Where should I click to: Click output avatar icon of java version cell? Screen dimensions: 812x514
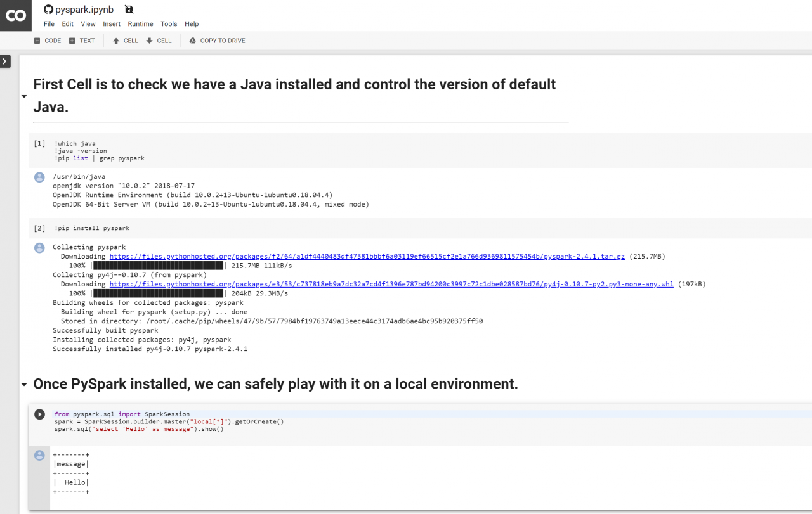(x=39, y=177)
